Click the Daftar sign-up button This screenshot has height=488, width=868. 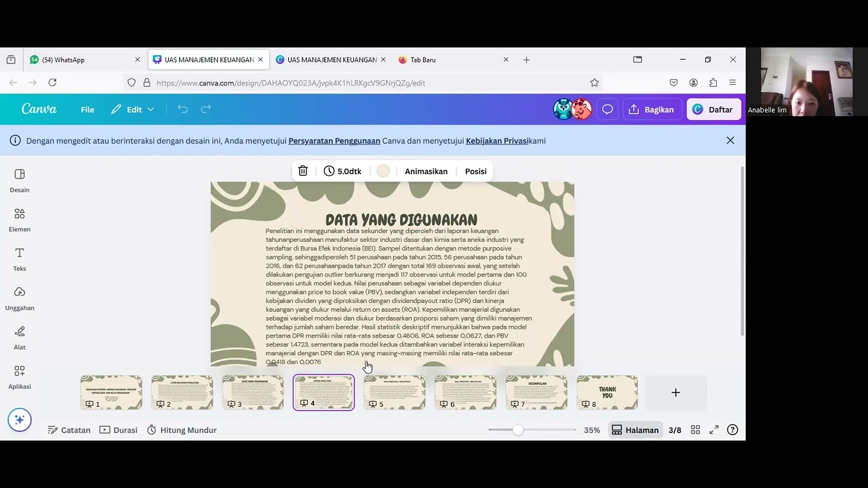[713, 109]
